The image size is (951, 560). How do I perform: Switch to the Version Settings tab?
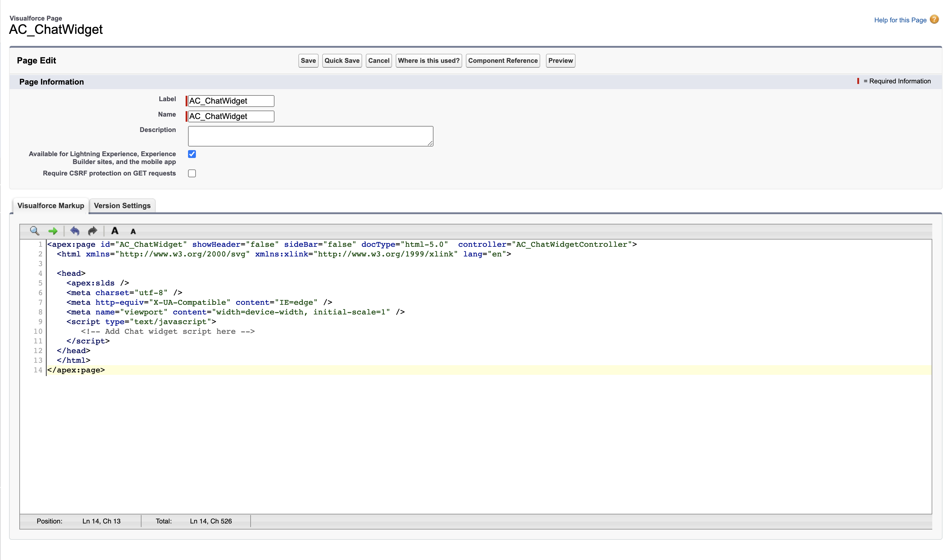point(122,206)
